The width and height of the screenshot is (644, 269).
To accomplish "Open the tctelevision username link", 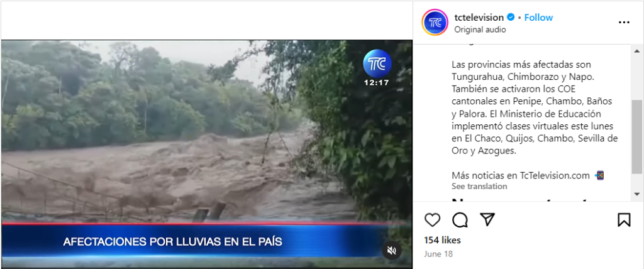I will (x=479, y=17).
